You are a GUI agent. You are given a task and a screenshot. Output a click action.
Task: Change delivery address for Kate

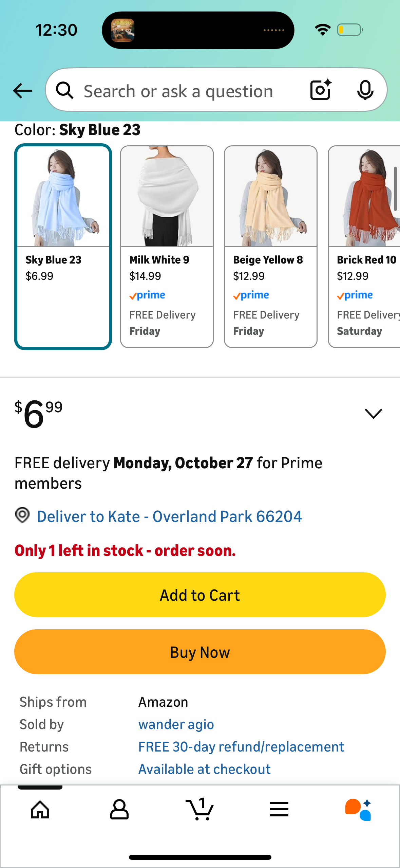pyautogui.click(x=169, y=517)
